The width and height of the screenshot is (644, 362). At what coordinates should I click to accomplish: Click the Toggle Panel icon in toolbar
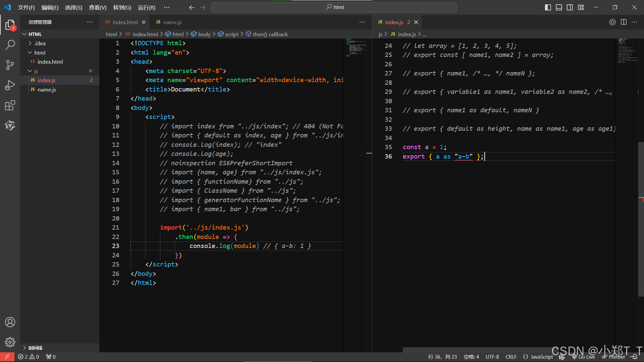pyautogui.click(x=560, y=7)
